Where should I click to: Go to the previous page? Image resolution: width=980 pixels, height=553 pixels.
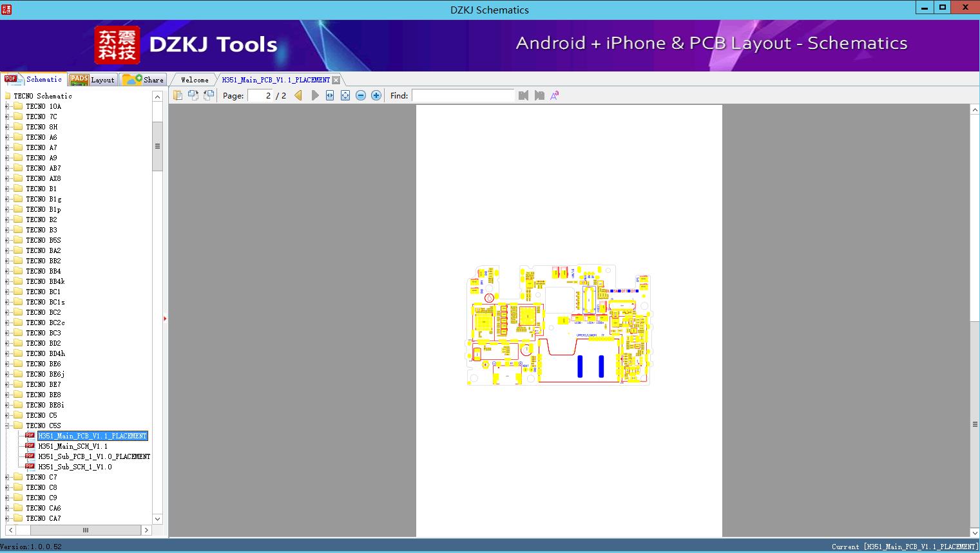point(298,95)
